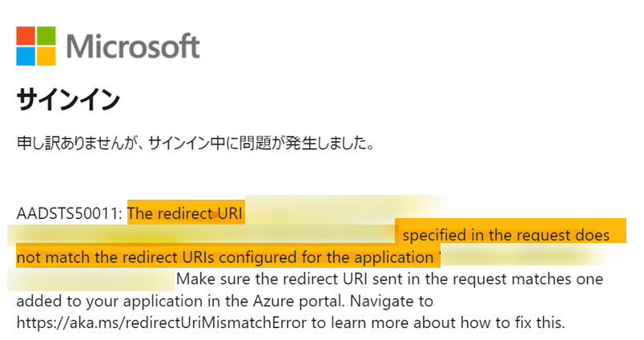Image resolution: width=644 pixels, height=340 pixels.
Task: Click the red square of the Microsoft logo
Action: (x=26, y=35)
